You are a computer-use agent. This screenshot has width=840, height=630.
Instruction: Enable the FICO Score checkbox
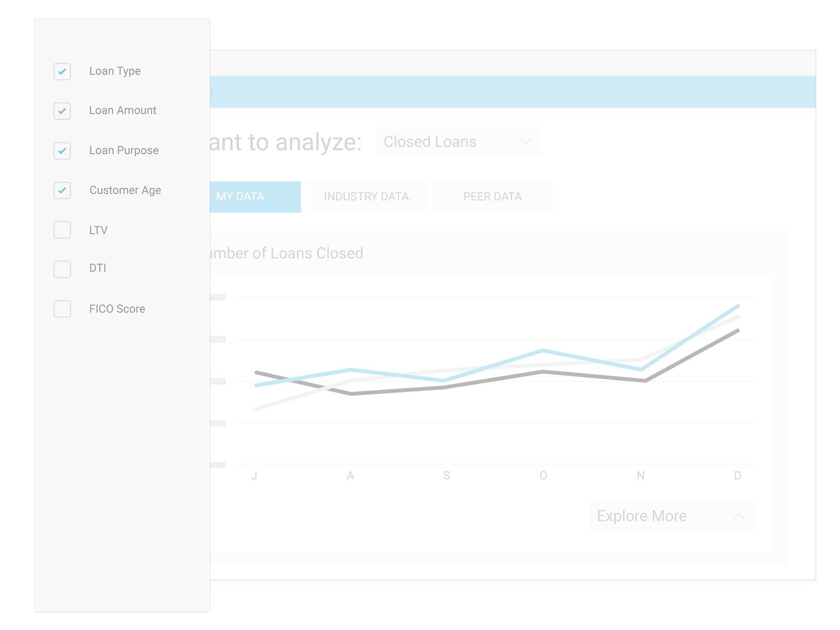(62, 309)
